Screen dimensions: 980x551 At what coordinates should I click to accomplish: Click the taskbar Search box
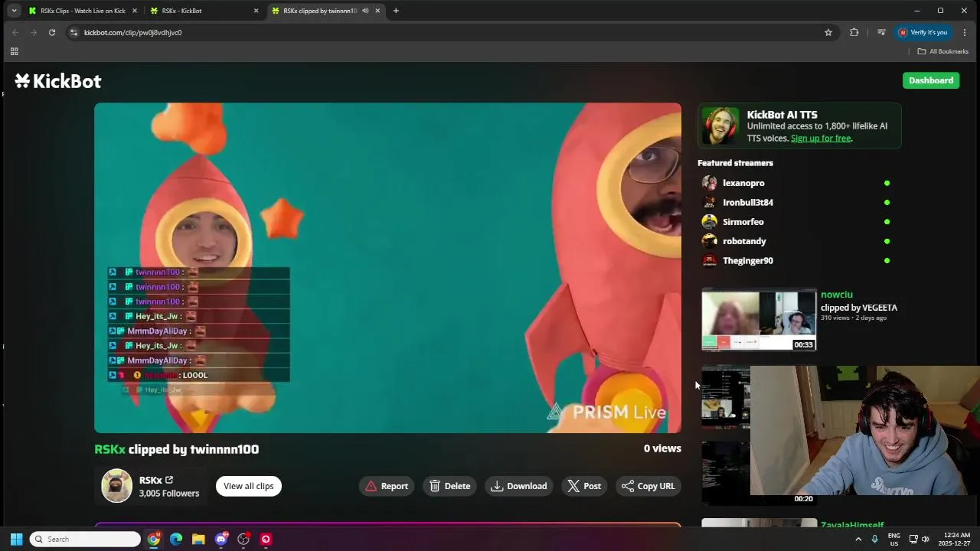pyautogui.click(x=86, y=540)
